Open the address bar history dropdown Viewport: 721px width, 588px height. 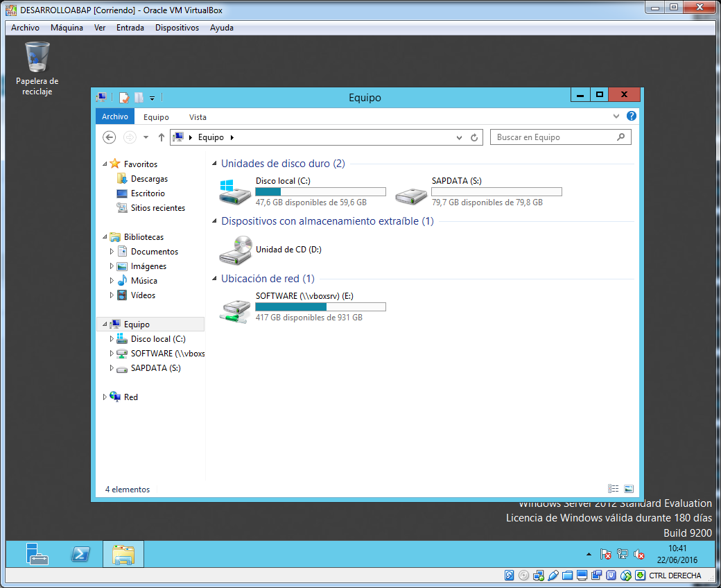[459, 137]
